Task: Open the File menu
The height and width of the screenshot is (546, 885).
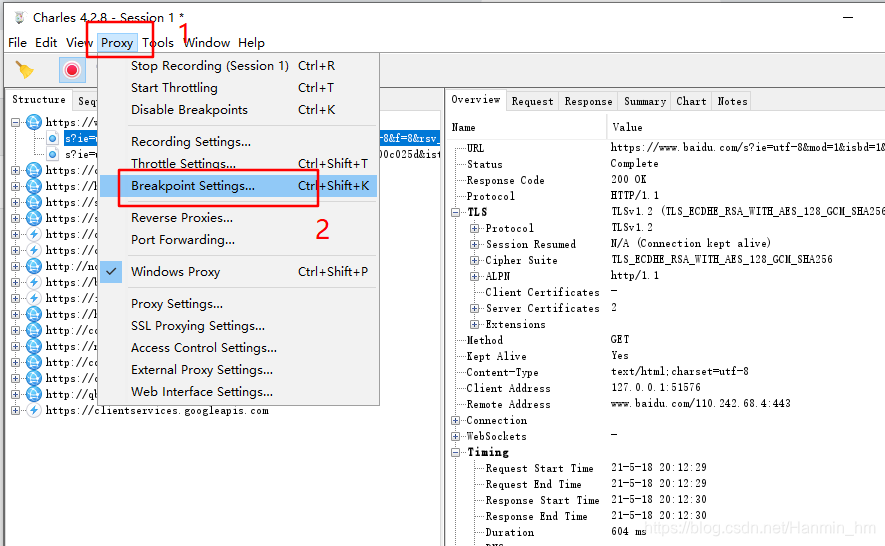Action: pyautogui.click(x=17, y=43)
